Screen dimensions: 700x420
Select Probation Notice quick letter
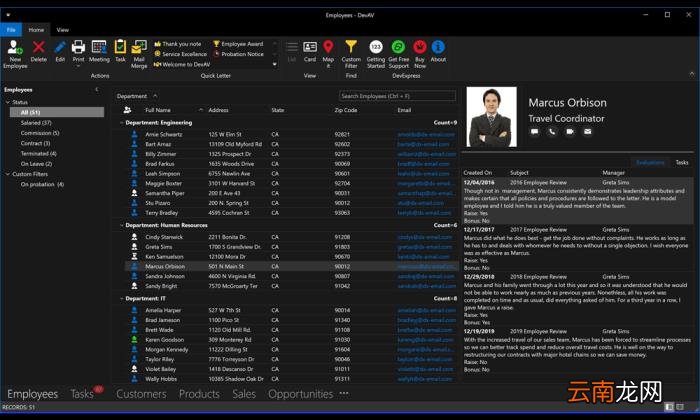coord(238,54)
